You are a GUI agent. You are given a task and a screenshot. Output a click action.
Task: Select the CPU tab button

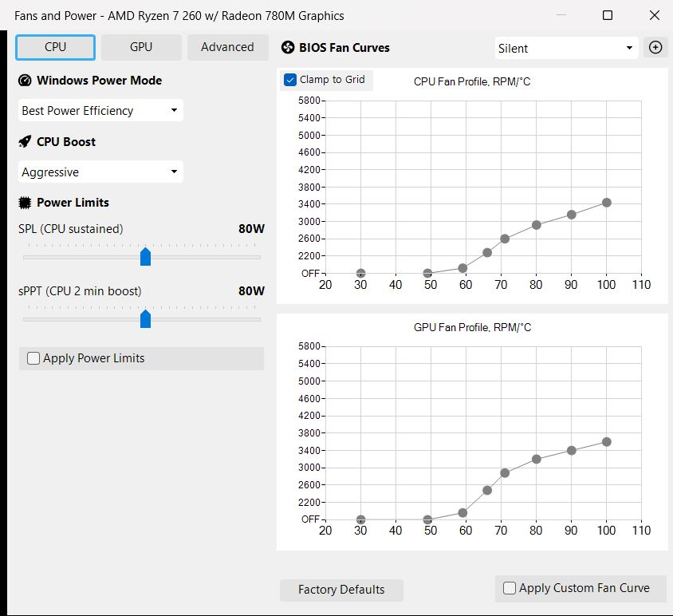click(56, 47)
